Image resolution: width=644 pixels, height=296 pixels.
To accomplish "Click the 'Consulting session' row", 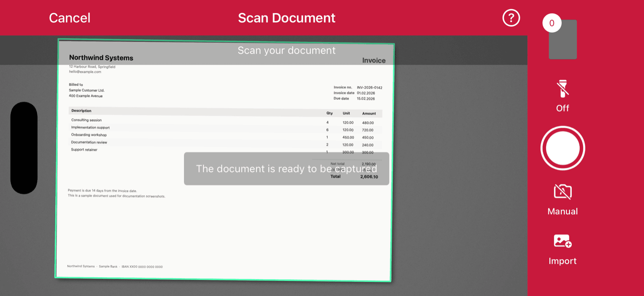I will tap(226, 122).
